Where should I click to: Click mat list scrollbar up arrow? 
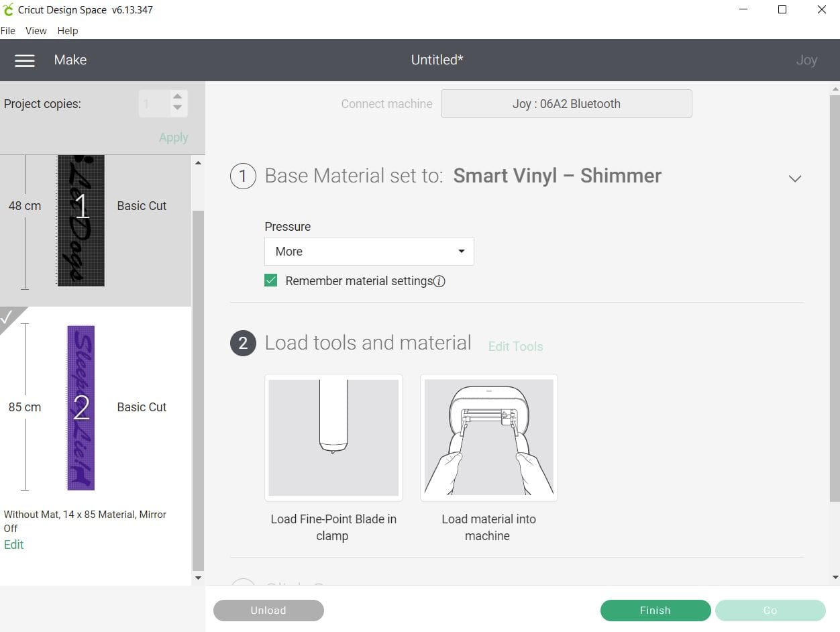click(x=198, y=162)
